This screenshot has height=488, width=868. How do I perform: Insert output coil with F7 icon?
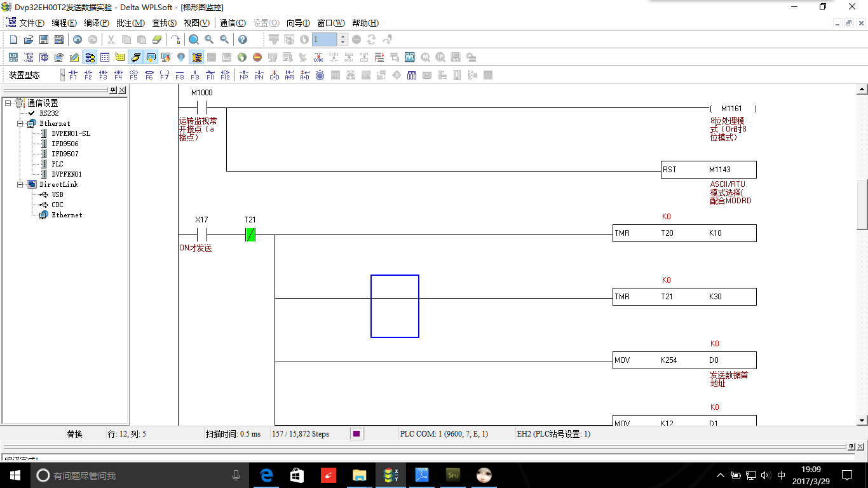point(164,75)
